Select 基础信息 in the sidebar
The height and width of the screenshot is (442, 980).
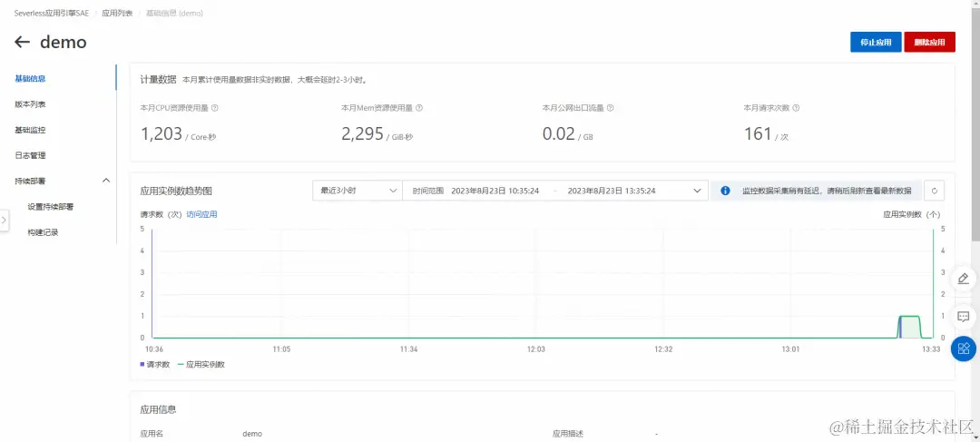(30, 79)
